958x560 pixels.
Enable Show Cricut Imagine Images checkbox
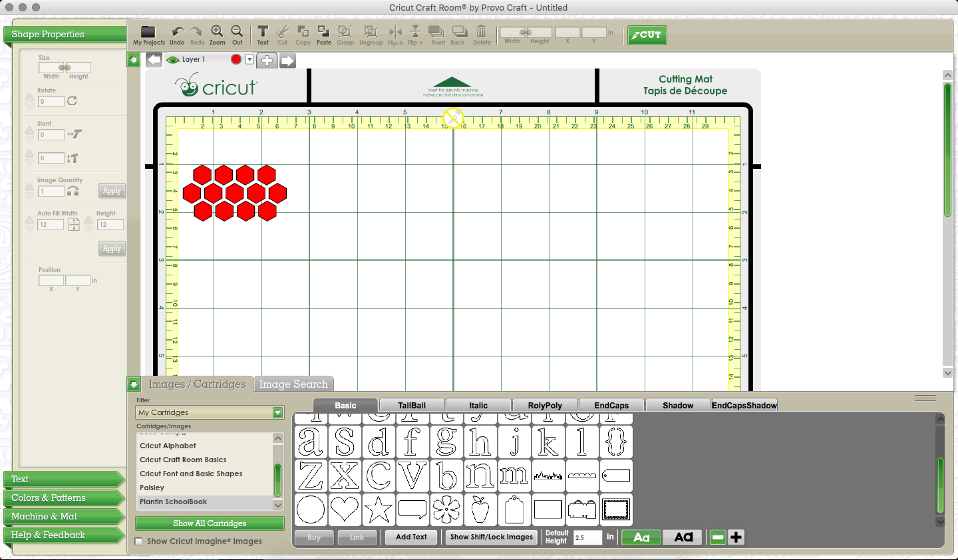point(138,541)
